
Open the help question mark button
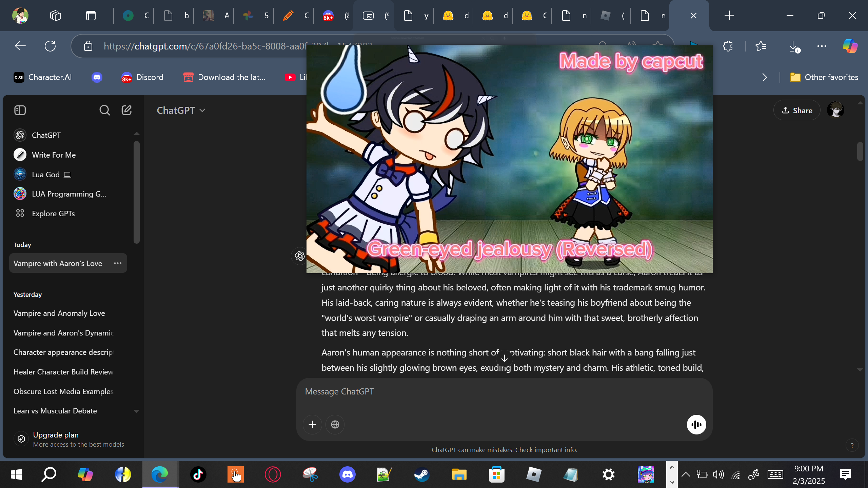pyautogui.click(x=852, y=445)
